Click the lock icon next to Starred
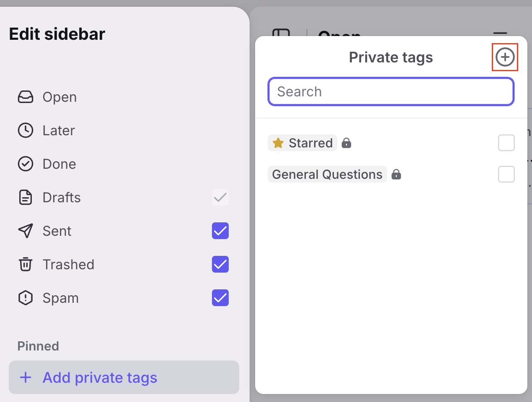The width and height of the screenshot is (532, 402). tap(346, 143)
